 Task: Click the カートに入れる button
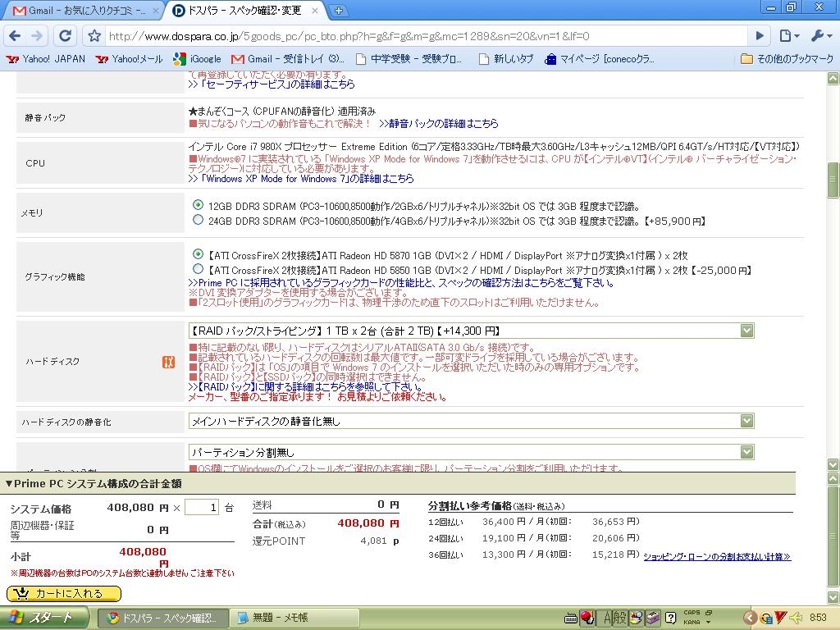[64, 593]
